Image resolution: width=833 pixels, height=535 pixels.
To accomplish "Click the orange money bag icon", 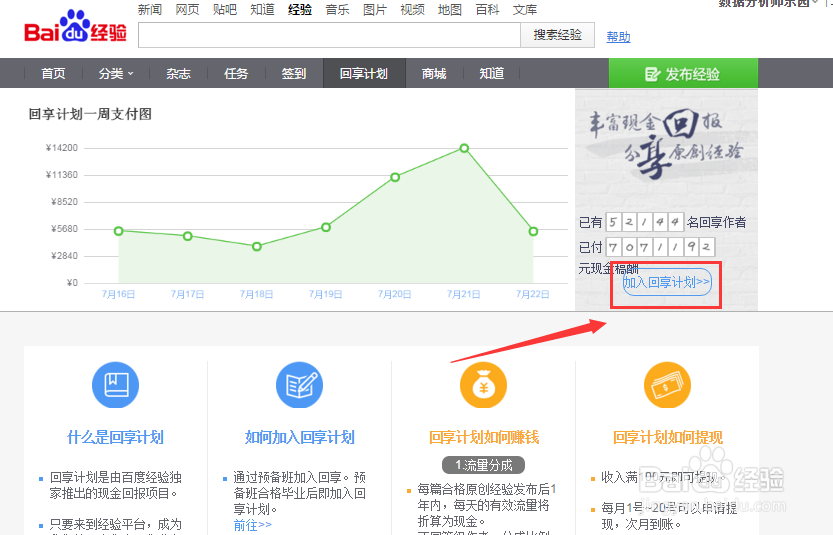I will (483, 385).
